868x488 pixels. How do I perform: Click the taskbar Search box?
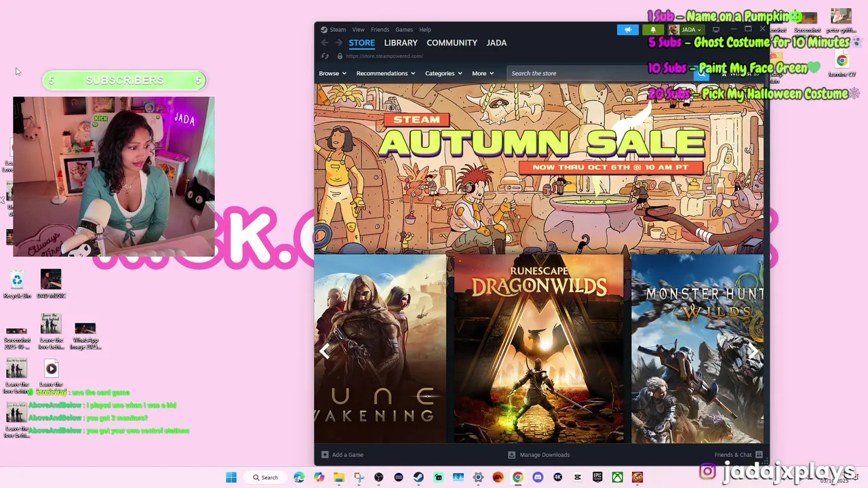[265, 478]
